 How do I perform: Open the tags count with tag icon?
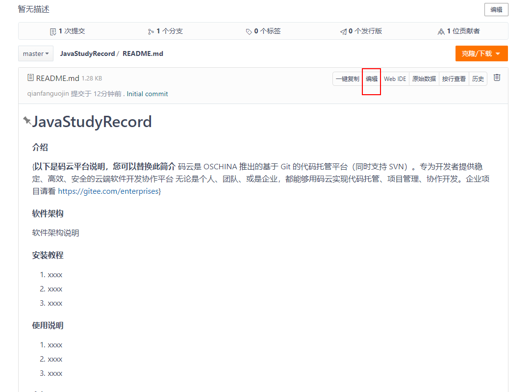[263, 31]
